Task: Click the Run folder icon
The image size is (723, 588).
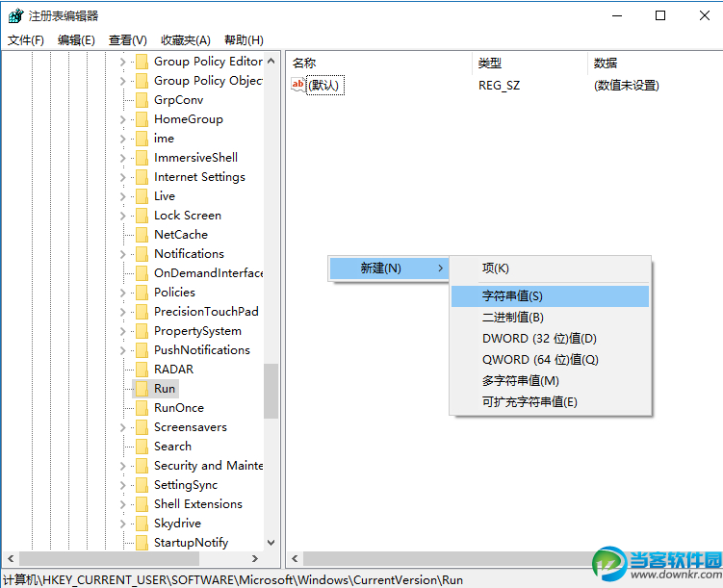Action: 142,389
